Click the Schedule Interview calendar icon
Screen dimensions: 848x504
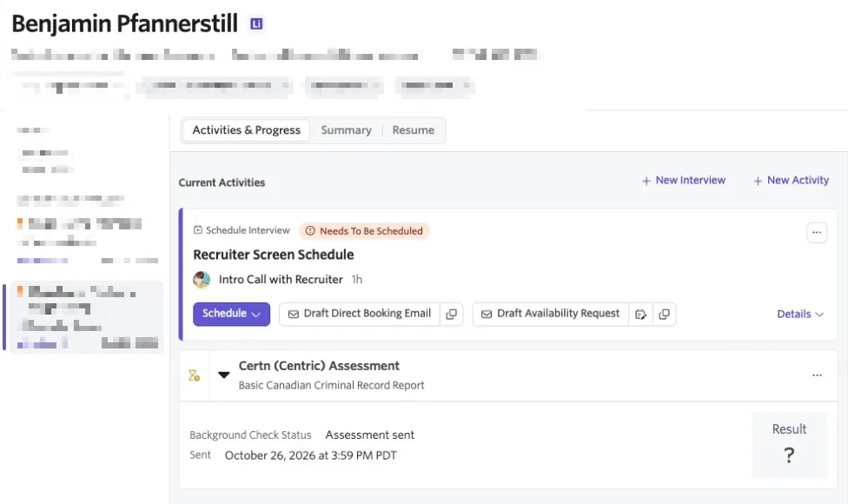tap(198, 230)
